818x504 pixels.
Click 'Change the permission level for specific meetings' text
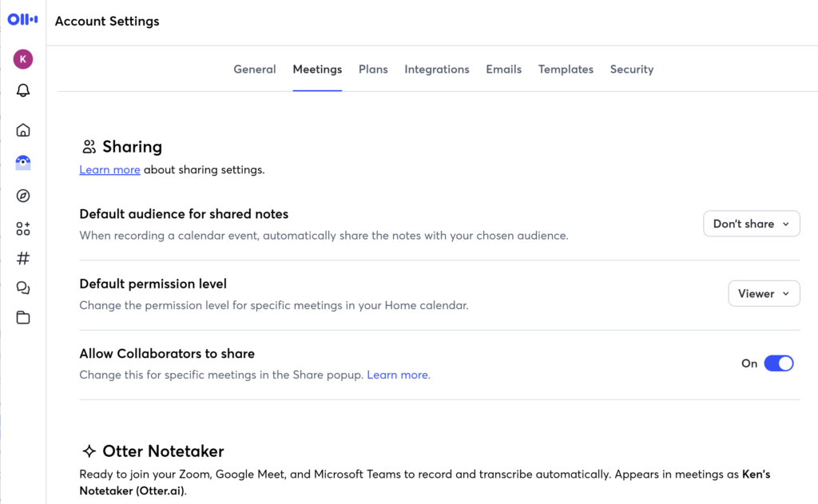(274, 305)
